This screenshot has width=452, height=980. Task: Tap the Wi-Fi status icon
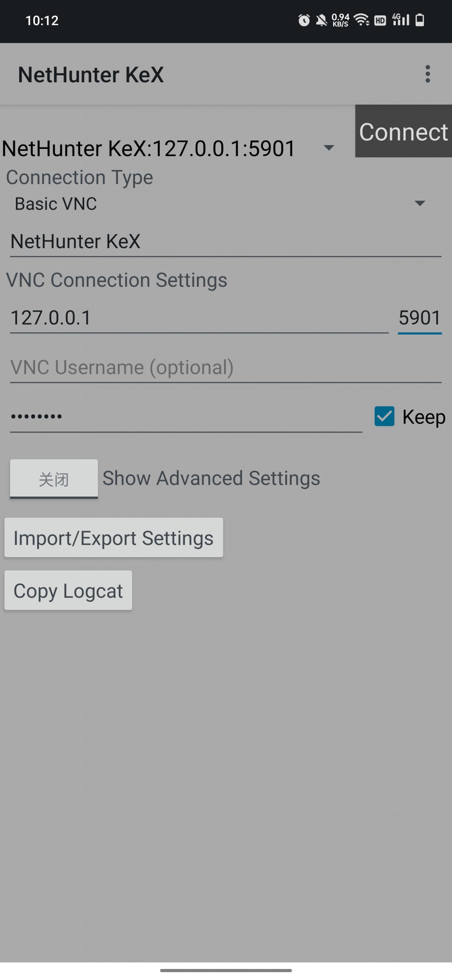(361, 20)
